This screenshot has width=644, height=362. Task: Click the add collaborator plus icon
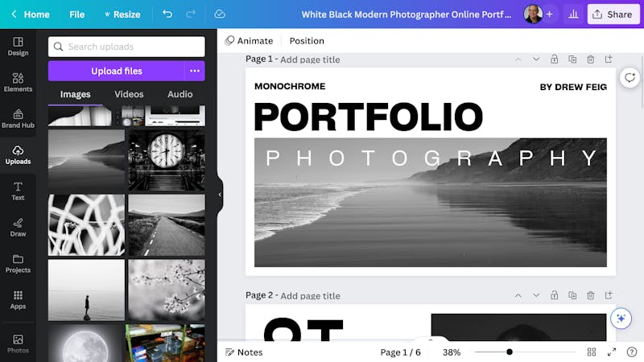[549, 14]
